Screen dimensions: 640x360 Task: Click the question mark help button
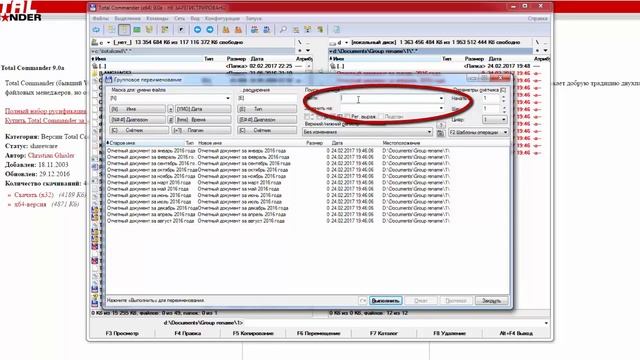[440, 125]
